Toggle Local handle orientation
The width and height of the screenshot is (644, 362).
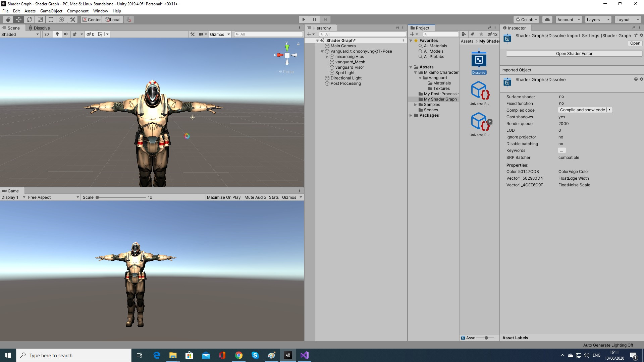[112, 19]
